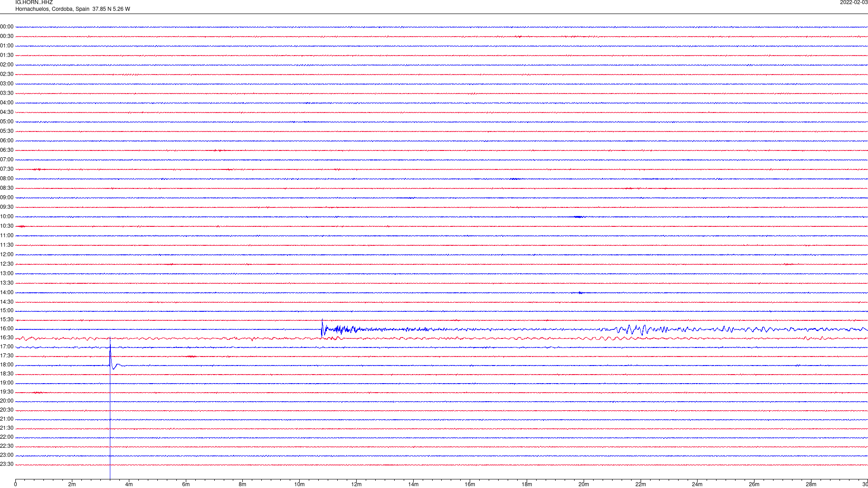This screenshot has width=868, height=488.
Task: Click the 22:00 time row label
Action: [x=7, y=437]
